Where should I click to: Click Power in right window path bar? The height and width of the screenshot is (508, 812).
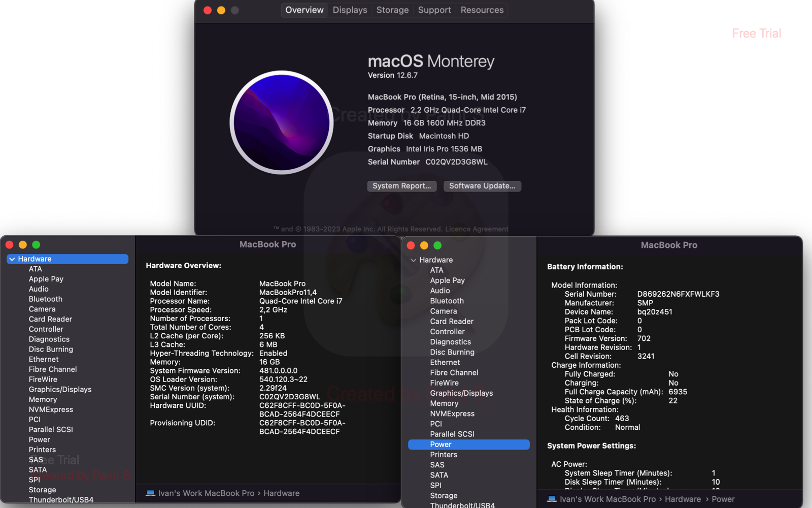pos(723,499)
